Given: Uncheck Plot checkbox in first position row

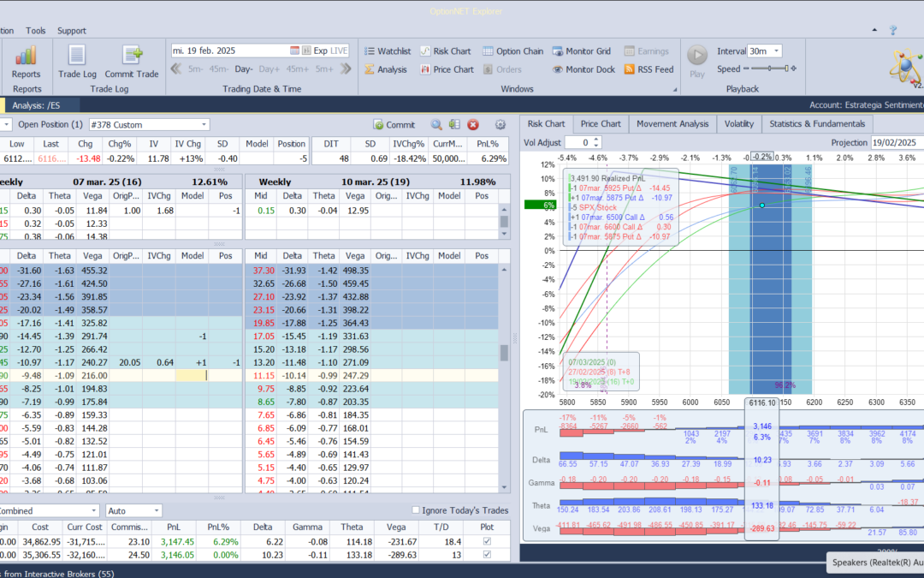Looking at the screenshot, I should tap(488, 543).
